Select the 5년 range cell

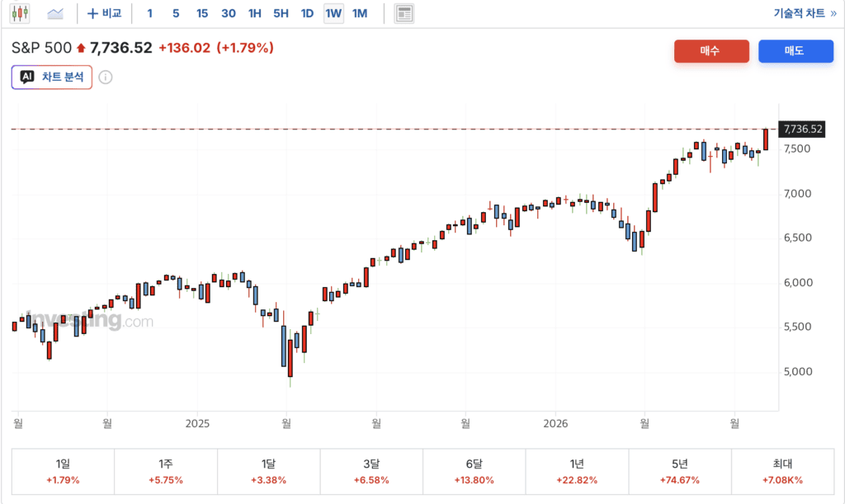click(680, 471)
